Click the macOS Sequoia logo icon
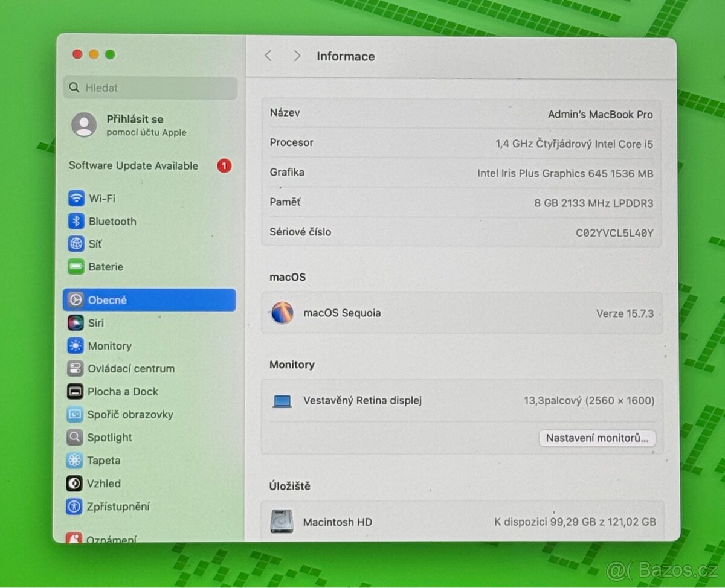725x588 pixels. coord(282,313)
